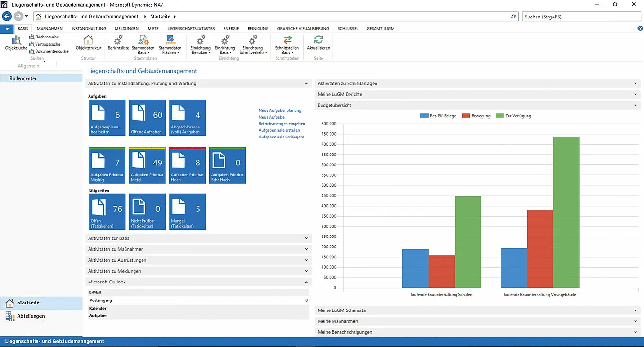Switch to the INSTANDHALTUNG ribbon tab

(x=89, y=28)
